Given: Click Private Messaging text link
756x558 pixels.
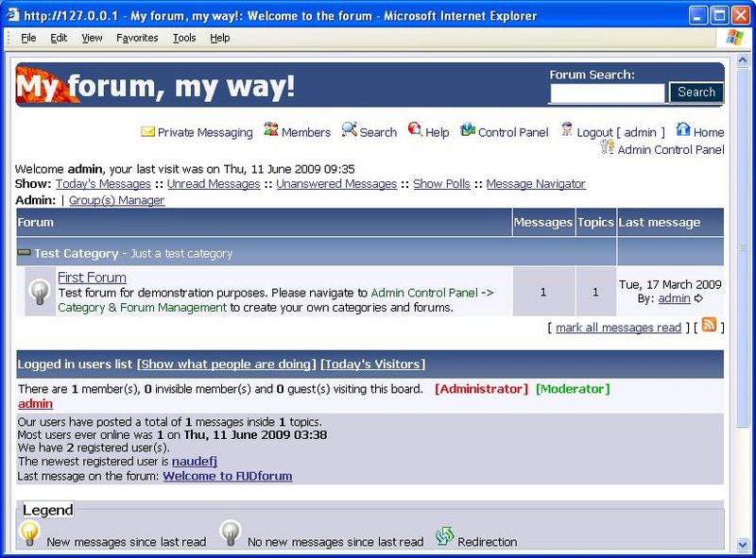Looking at the screenshot, I should click(x=205, y=132).
